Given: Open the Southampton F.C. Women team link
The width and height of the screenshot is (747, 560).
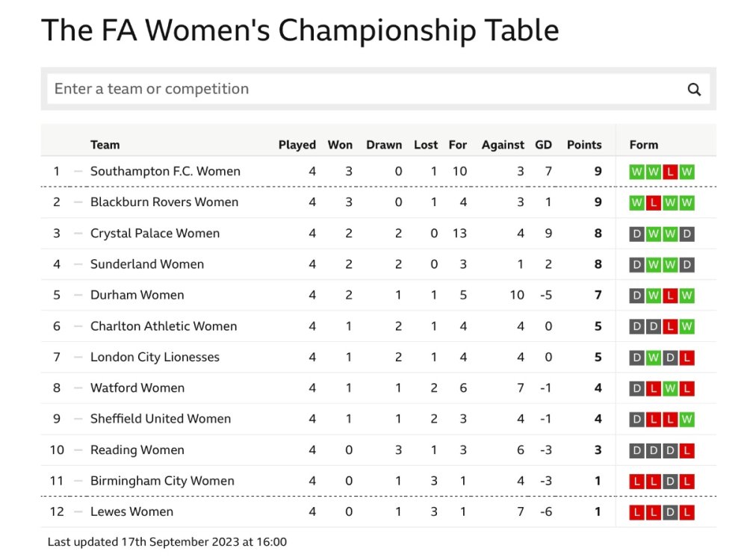Looking at the screenshot, I should 165,172.
